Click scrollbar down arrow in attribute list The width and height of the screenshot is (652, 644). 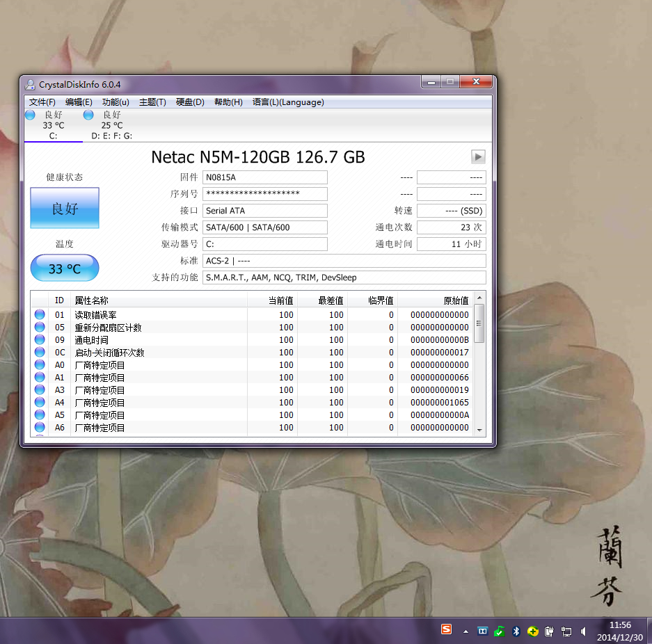(x=479, y=430)
